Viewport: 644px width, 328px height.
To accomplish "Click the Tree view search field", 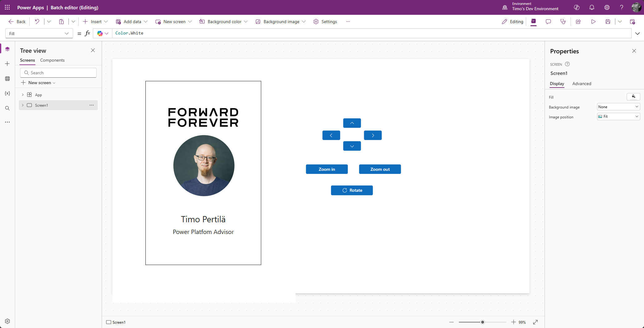I will click(x=58, y=73).
